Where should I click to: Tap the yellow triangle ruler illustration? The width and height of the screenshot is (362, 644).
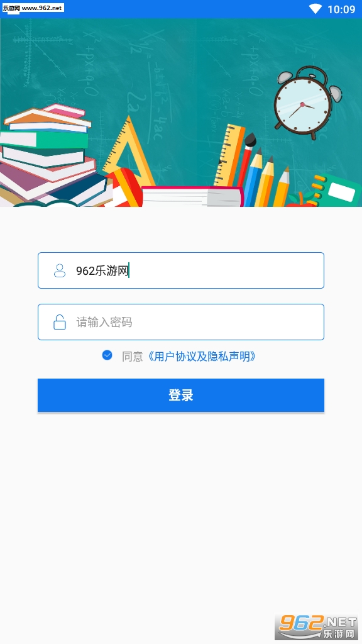tap(129, 151)
